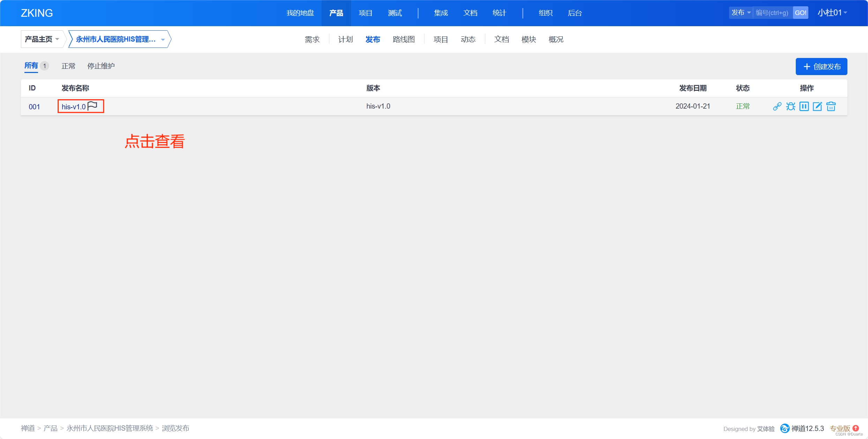Switch to the 正常 filter tab

point(68,66)
